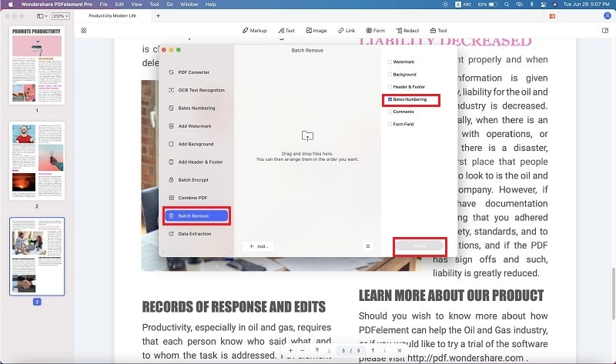This screenshot has height=364, width=616.
Task: Open the Markup toolbar tool
Action: click(x=255, y=30)
